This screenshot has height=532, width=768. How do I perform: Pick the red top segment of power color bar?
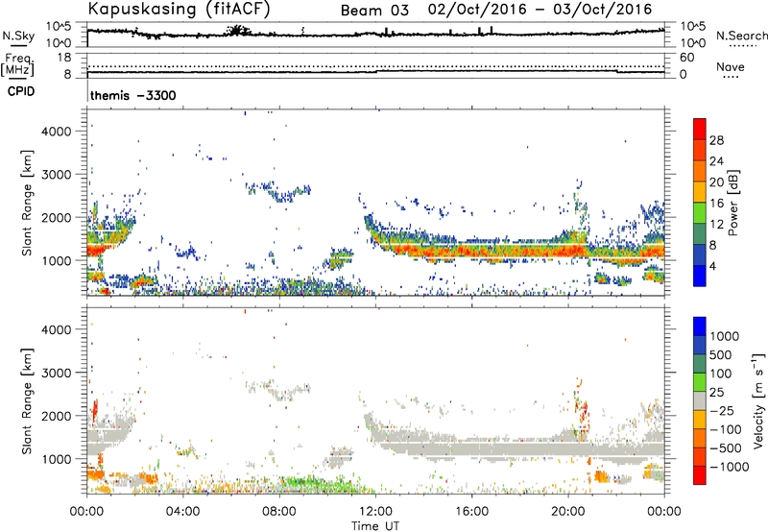(700, 130)
